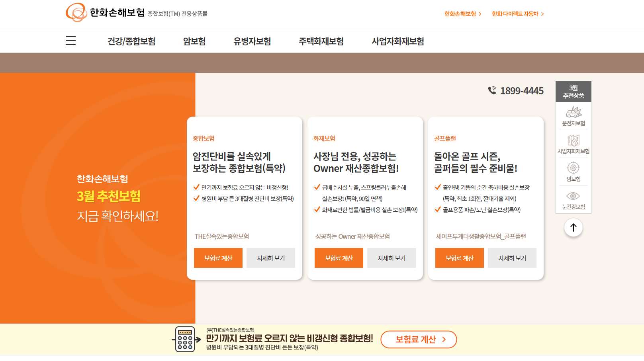Viewport: 644px width, 361px height.
Task: Open the 건강/종합보험 menu
Action: coord(131,41)
